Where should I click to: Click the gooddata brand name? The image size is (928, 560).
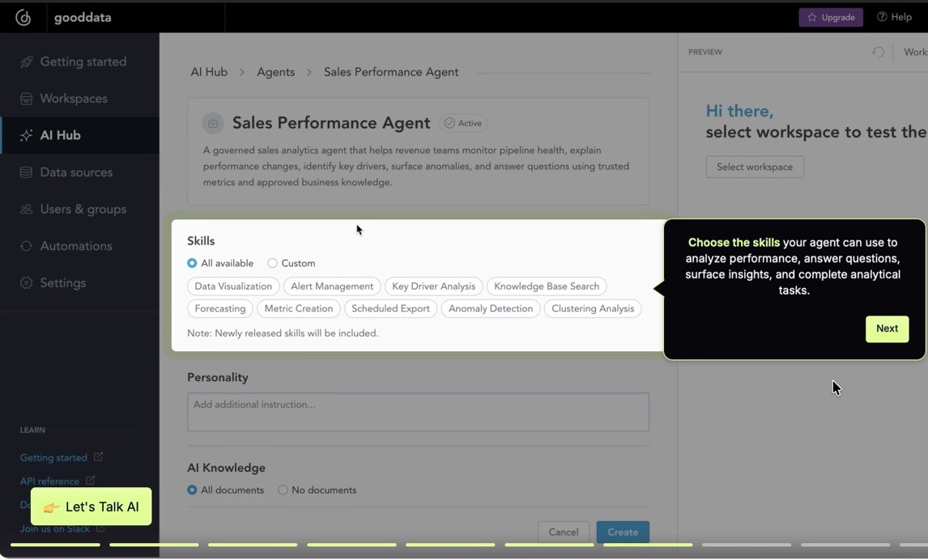(83, 17)
